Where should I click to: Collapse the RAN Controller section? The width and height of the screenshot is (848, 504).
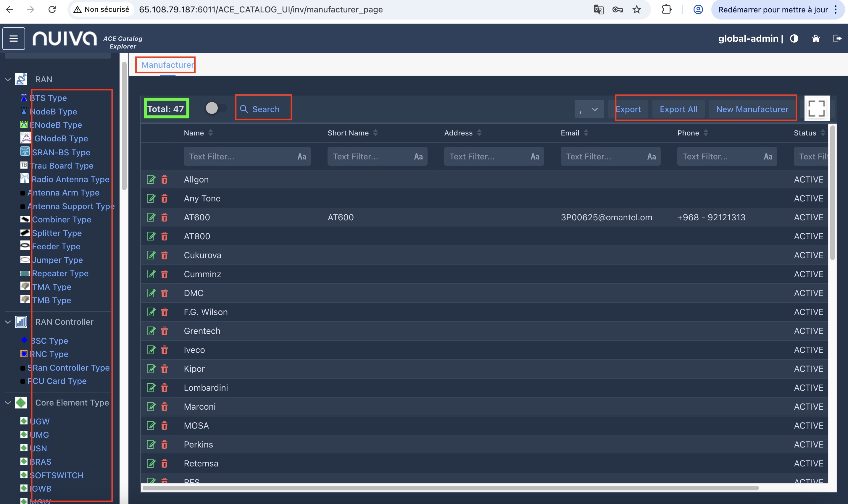click(8, 322)
